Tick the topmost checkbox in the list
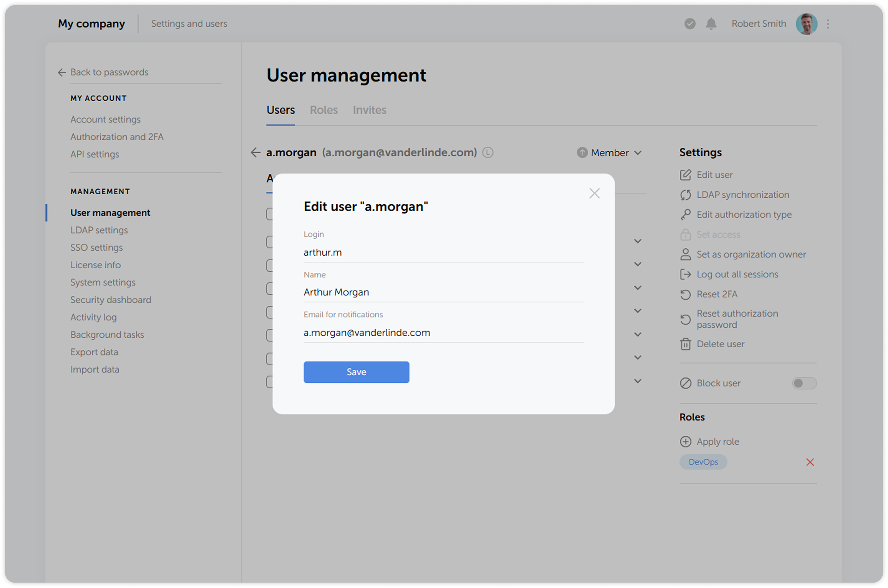The image size is (888, 588). (270, 214)
